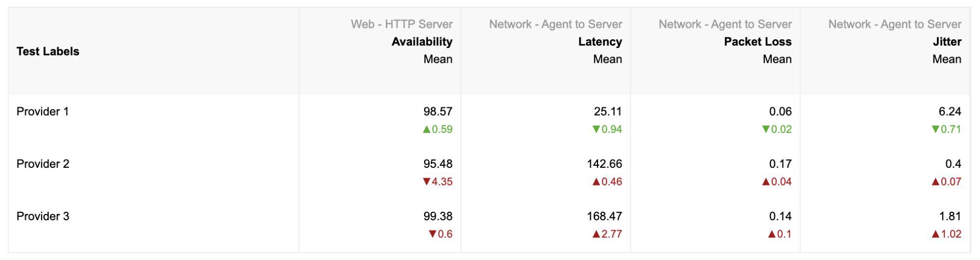Click the red up arrow beside 2.77
980x260 pixels.
pyautogui.click(x=596, y=234)
